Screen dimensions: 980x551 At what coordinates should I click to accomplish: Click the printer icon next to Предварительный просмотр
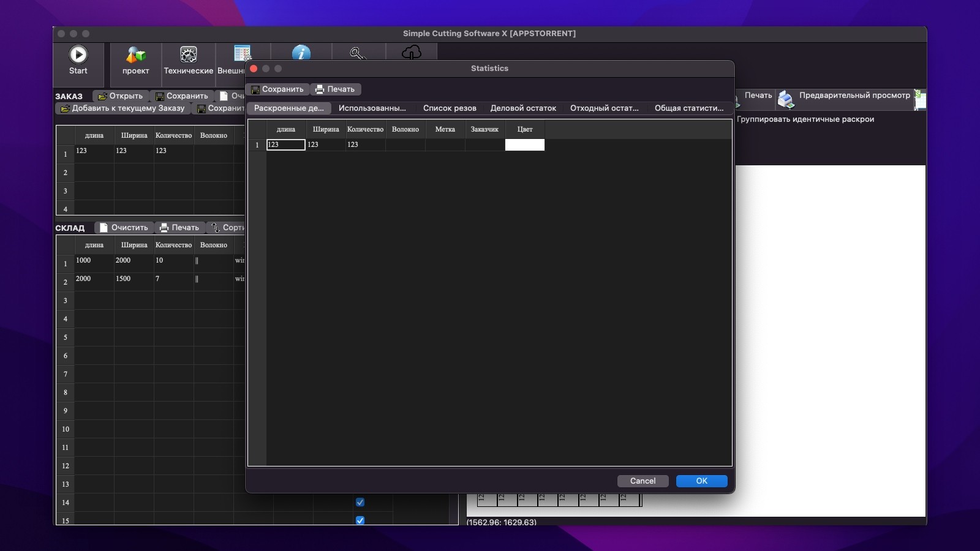coord(786,99)
